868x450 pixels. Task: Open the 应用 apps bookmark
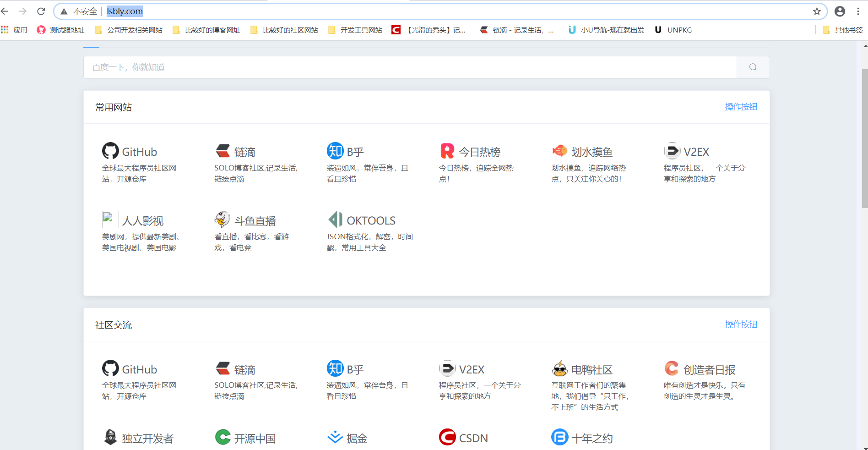[14, 30]
